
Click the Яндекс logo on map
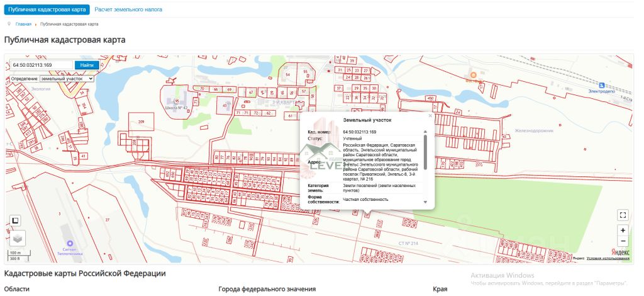tap(620, 252)
